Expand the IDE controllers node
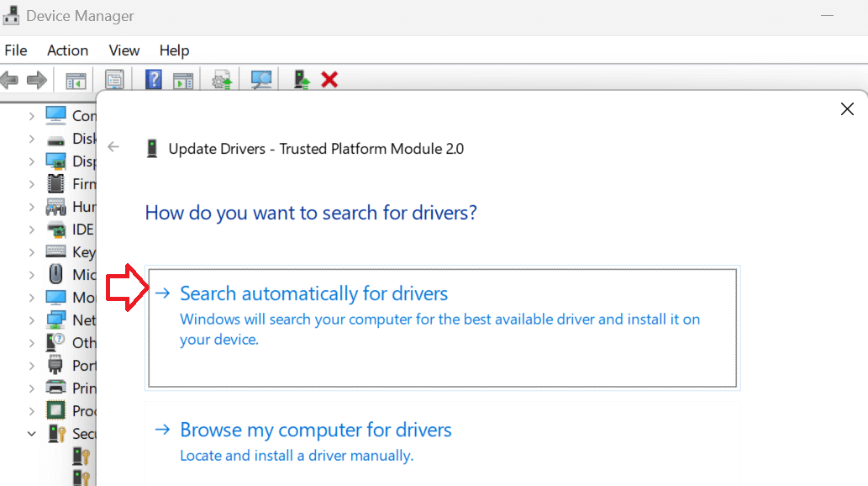 (32, 230)
